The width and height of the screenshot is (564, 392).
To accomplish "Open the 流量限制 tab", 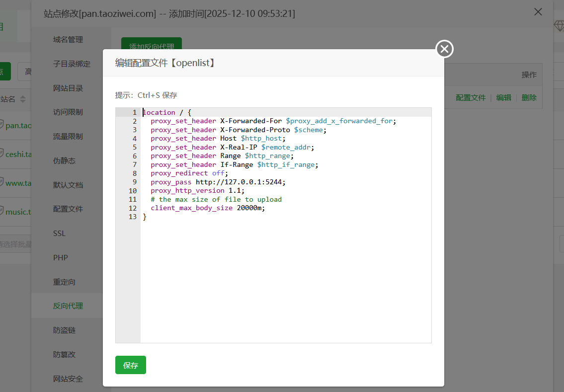I will click(68, 137).
